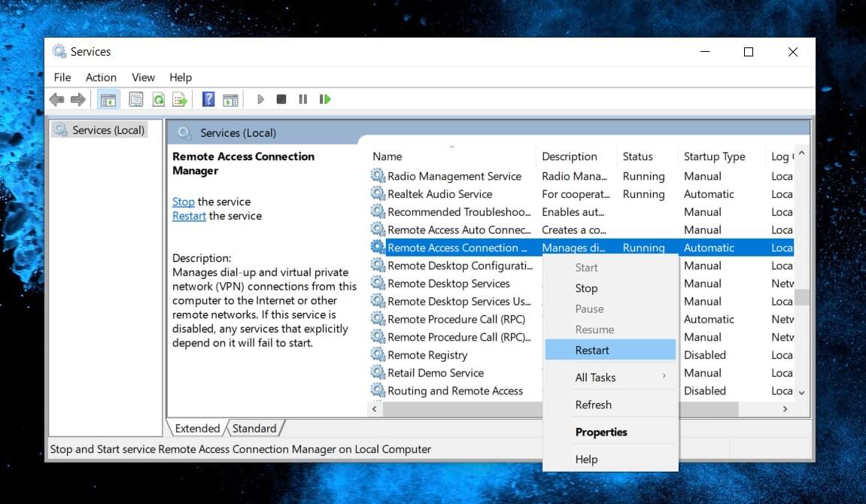Click the Stop service link
Screen dimensions: 866x504
point(183,201)
